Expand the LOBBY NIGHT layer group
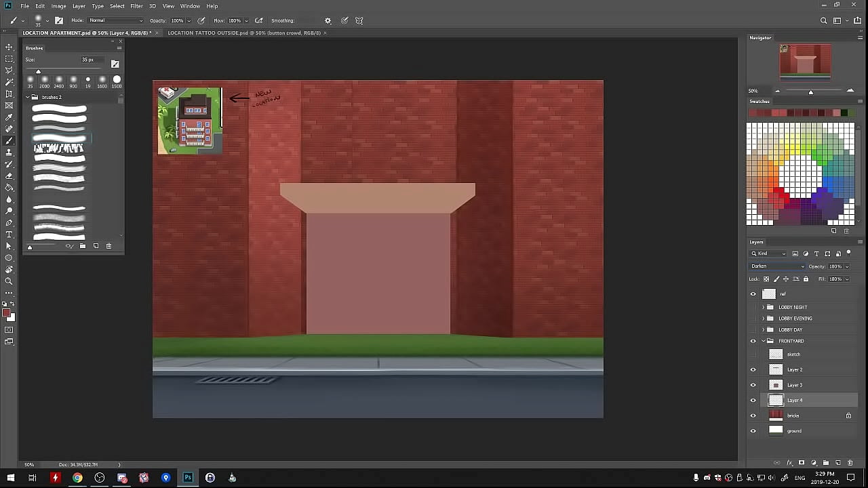 click(x=763, y=307)
